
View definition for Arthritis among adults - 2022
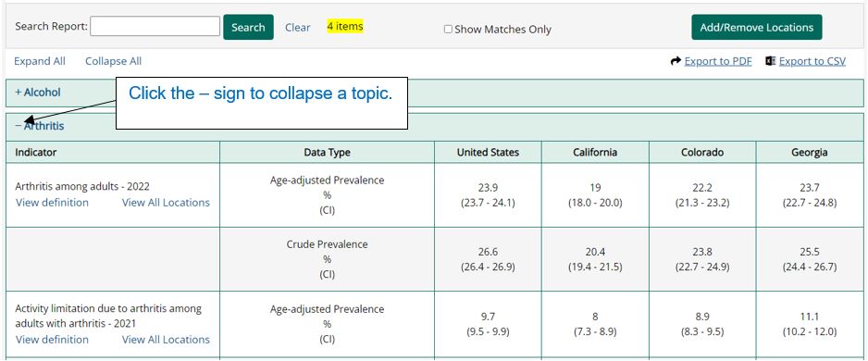pos(52,203)
